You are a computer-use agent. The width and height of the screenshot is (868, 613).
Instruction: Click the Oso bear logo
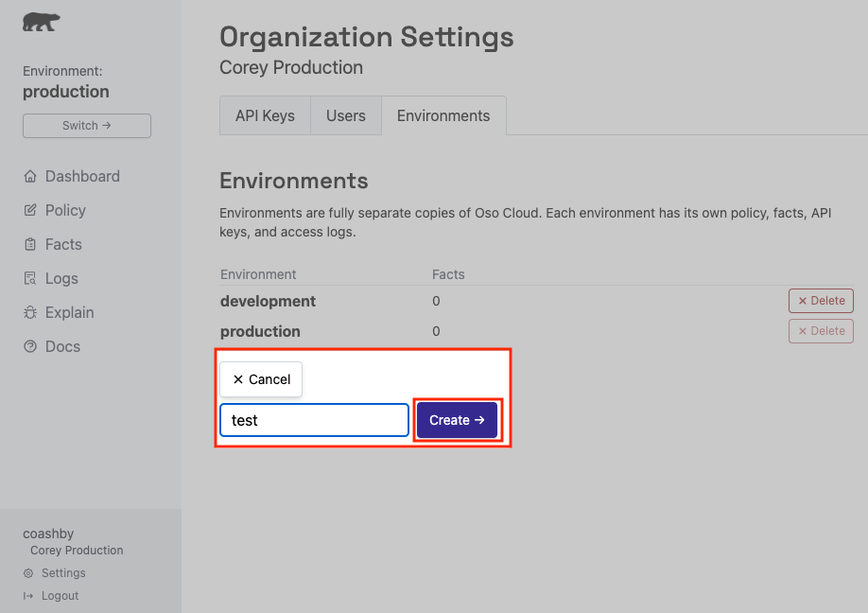[x=41, y=23]
